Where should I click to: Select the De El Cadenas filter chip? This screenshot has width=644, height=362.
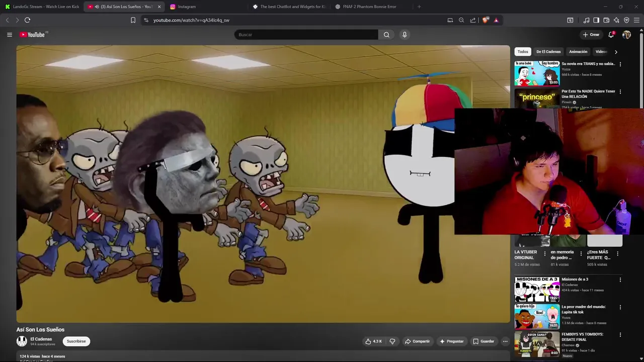(x=548, y=52)
